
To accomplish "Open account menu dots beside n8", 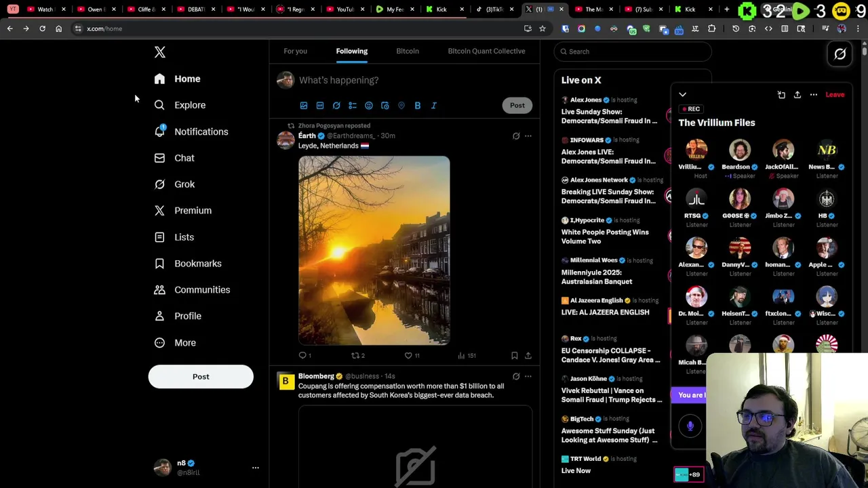I will (x=256, y=468).
